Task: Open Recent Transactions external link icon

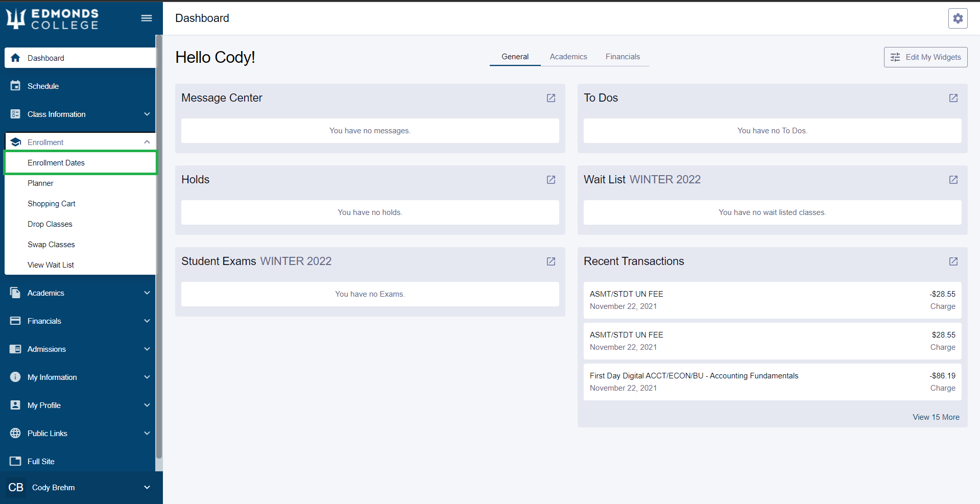Action: (953, 261)
